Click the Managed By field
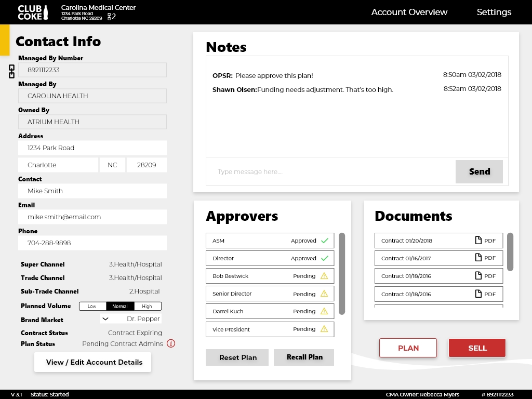This screenshot has width=532, height=399. pyautogui.click(x=92, y=96)
